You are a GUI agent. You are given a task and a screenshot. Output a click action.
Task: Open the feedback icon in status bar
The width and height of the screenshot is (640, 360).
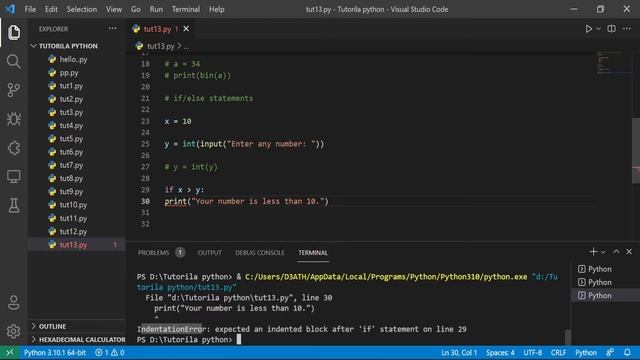pos(610,353)
